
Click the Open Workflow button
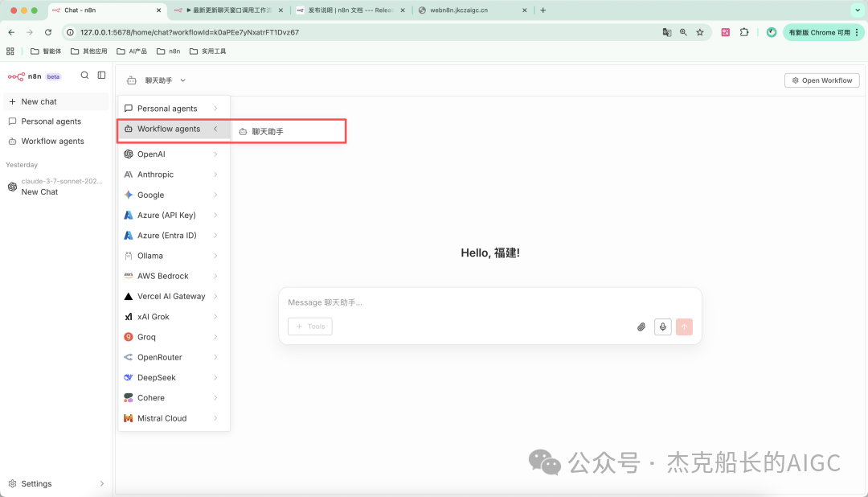click(822, 80)
